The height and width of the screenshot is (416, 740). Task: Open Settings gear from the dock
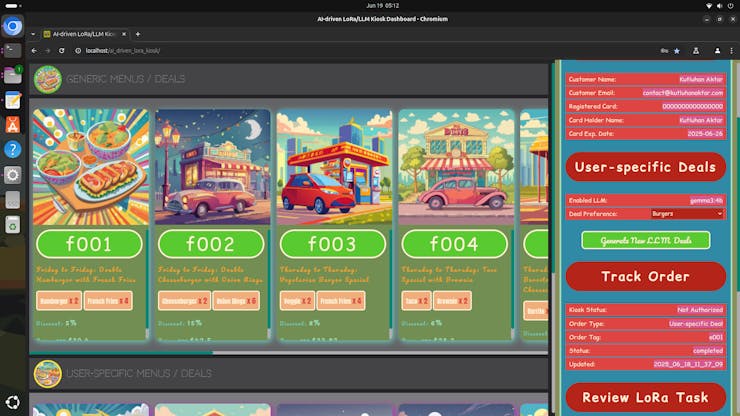[x=13, y=175]
